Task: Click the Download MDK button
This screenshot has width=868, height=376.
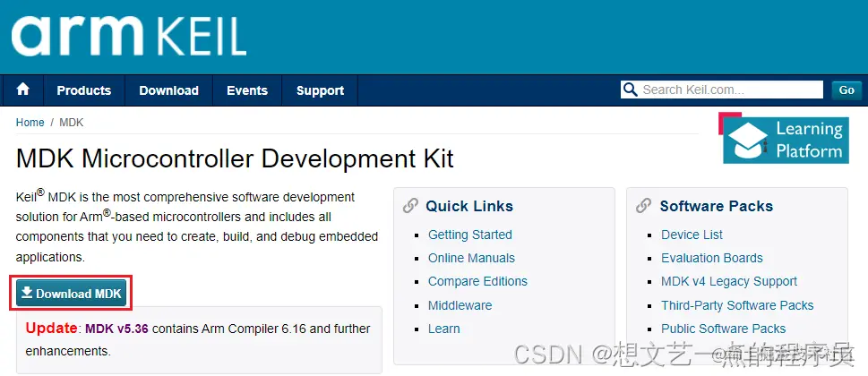Action: point(72,293)
